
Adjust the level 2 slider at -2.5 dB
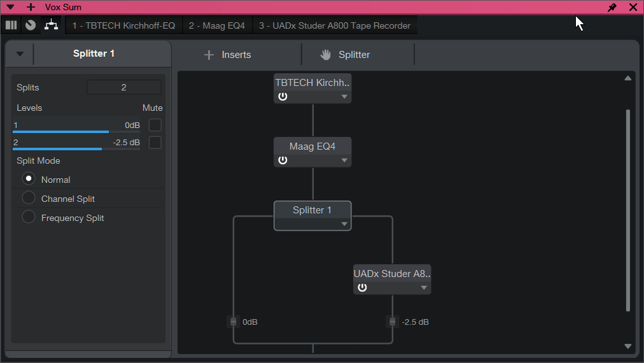(76, 143)
